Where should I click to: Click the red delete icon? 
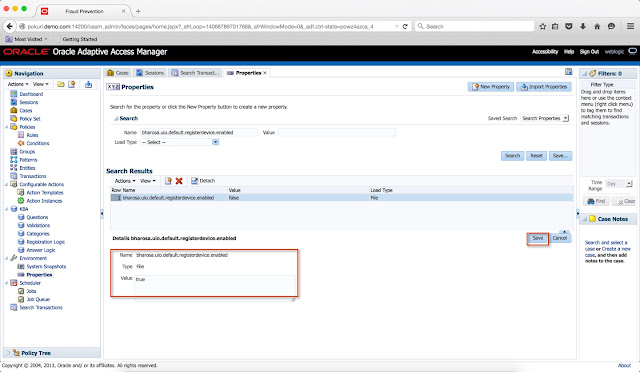coord(179,181)
